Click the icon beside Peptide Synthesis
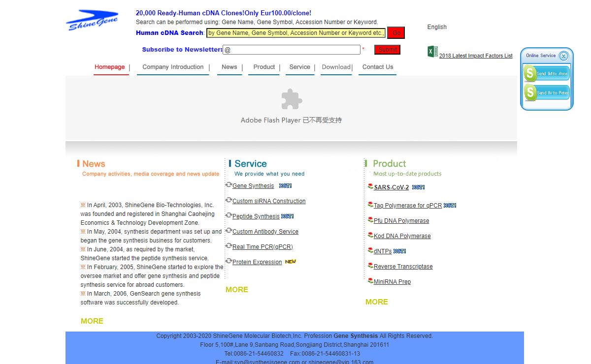591x364 pixels. click(229, 215)
